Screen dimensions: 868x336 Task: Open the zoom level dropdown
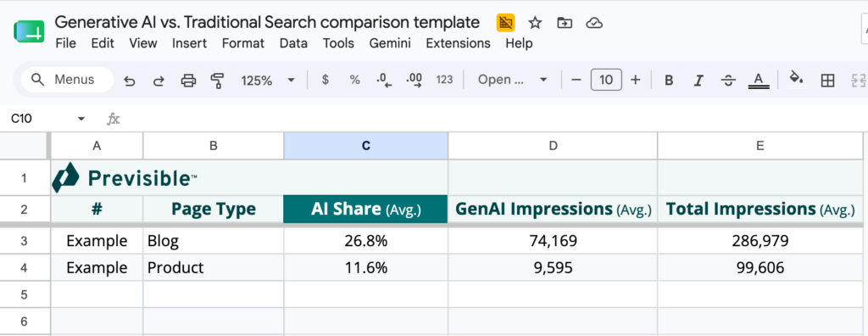tap(268, 81)
